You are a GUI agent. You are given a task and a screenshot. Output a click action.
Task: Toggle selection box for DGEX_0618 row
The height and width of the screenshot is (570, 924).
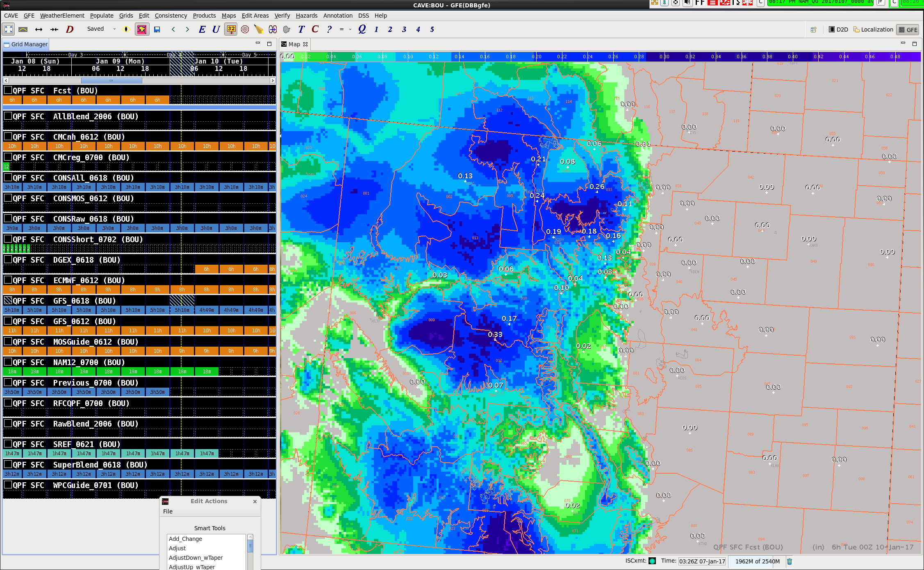point(8,259)
